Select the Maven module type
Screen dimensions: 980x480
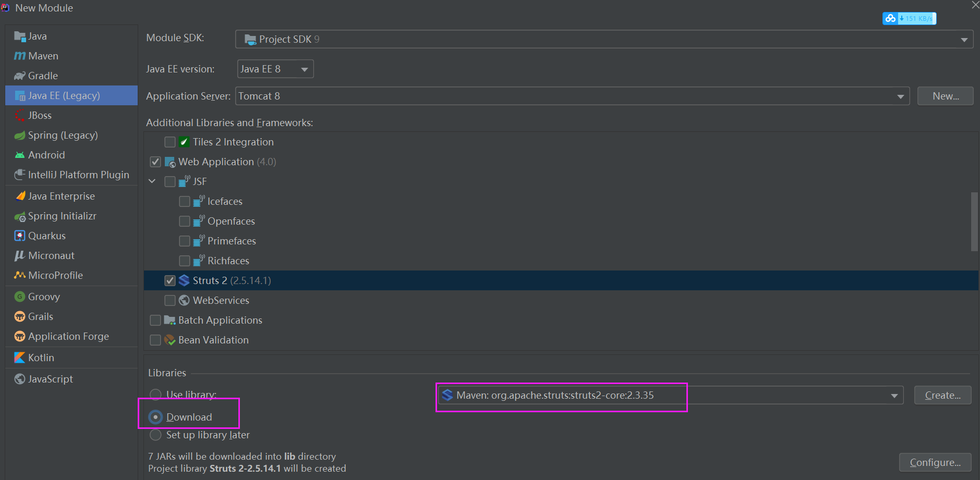pyautogui.click(x=42, y=56)
